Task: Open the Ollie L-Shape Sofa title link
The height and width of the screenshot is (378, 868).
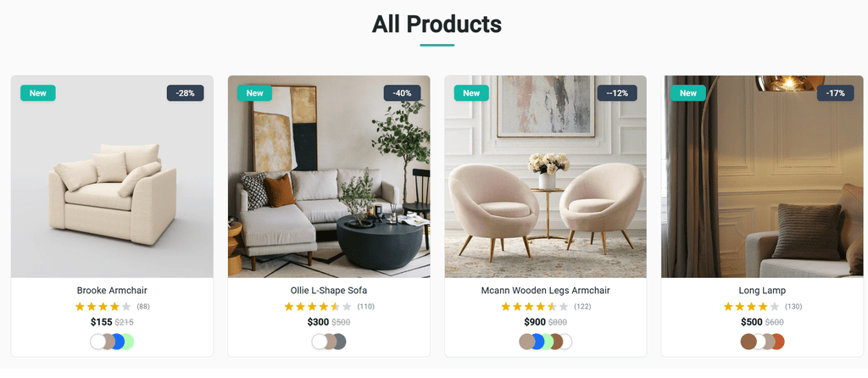Action: tap(329, 291)
